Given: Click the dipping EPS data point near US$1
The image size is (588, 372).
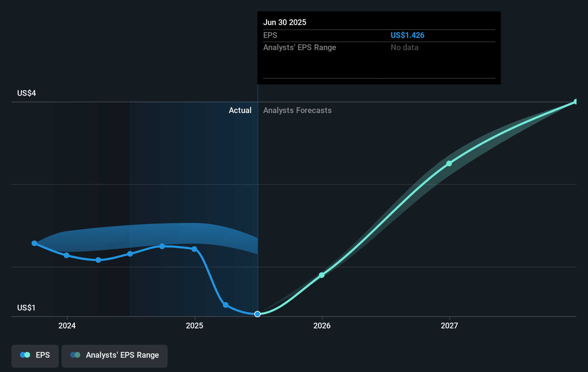Looking at the screenshot, I should coord(226,305).
